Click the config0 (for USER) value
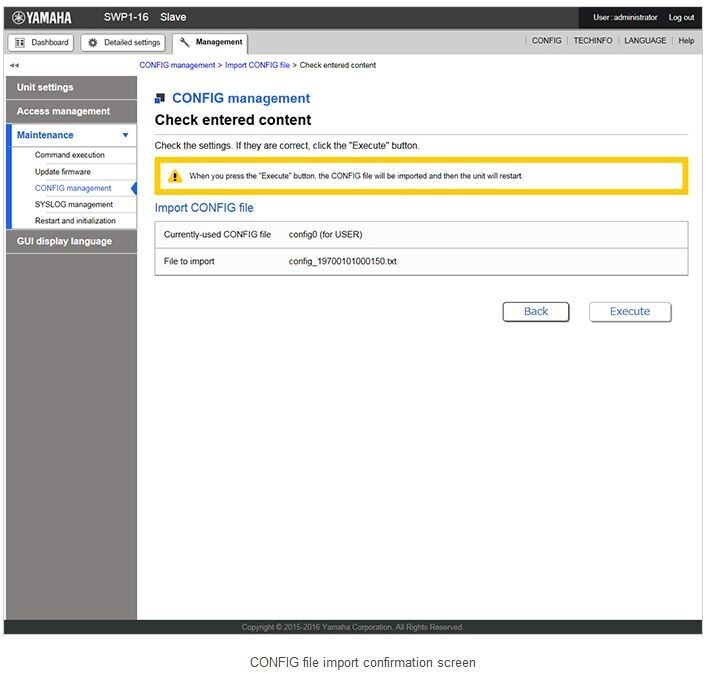The width and height of the screenshot is (709, 674). pyautogui.click(x=326, y=235)
